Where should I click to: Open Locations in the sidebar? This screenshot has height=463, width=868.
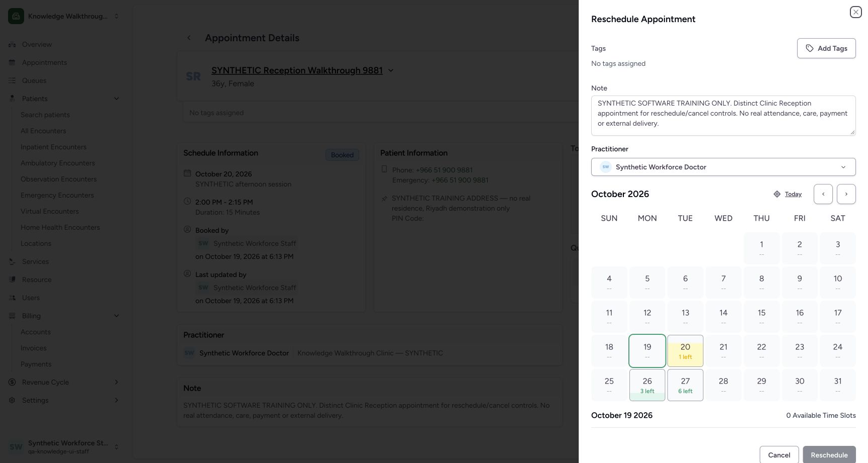(36, 243)
